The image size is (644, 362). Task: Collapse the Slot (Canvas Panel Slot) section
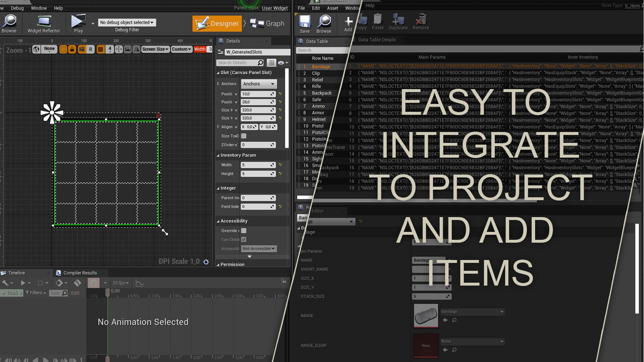tap(218, 73)
